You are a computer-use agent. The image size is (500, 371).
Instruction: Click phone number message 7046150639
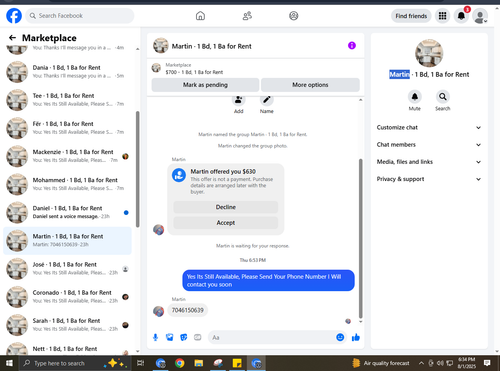click(188, 310)
